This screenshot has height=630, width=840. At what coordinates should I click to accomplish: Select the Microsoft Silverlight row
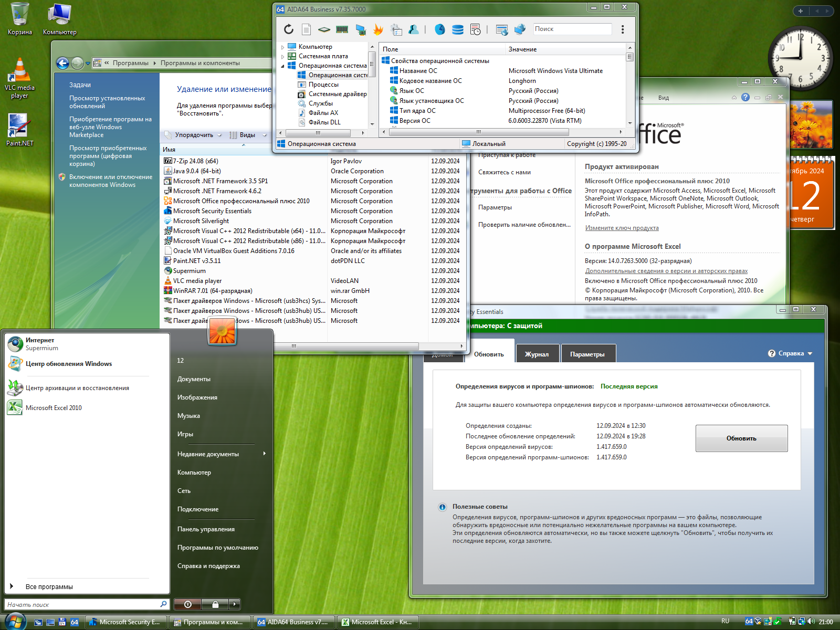pos(314,221)
